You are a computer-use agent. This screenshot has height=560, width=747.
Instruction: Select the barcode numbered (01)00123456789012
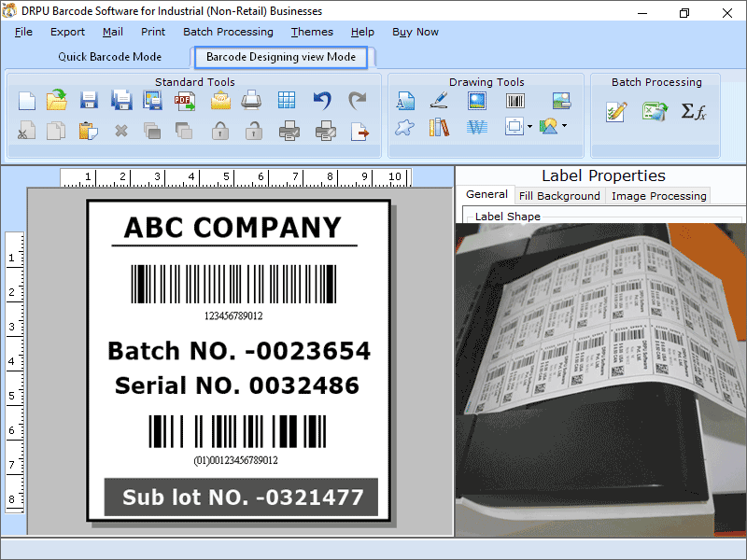237,440
